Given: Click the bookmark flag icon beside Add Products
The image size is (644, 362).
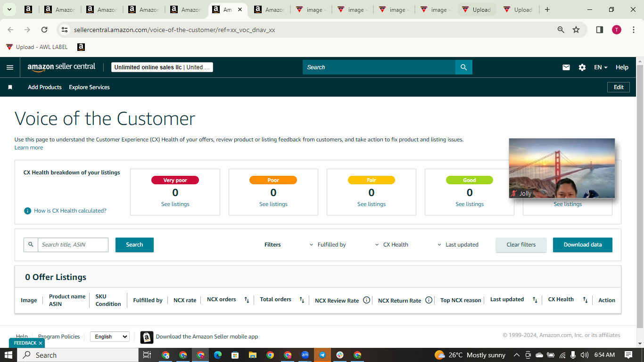Looking at the screenshot, I should [x=10, y=87].
